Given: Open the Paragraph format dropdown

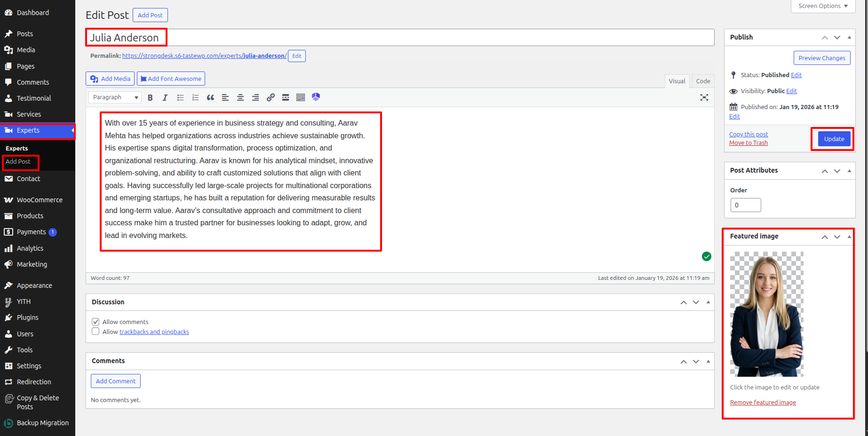Looking at the screenshot, I should click(x=115, y=97).
